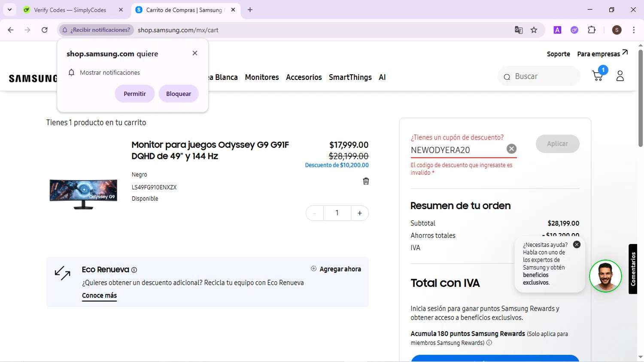644x362 pixels.
Task: Open the SmartThings menu
Action: tap(350, 77)
